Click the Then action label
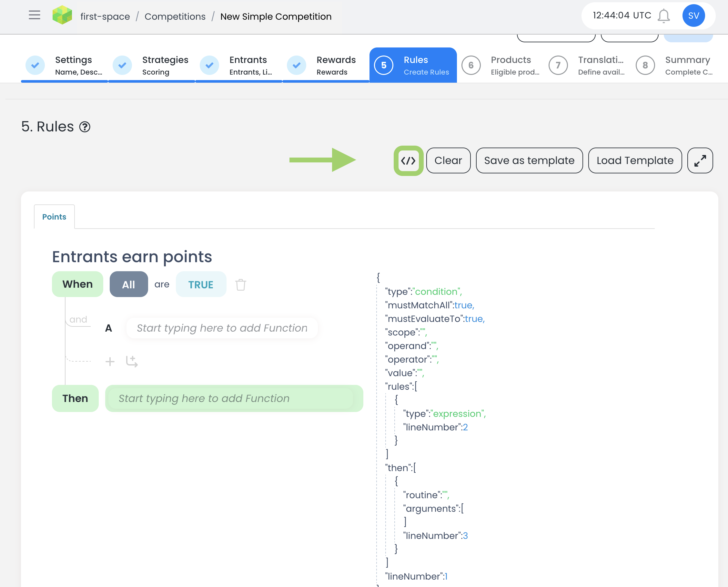The height and width of the screenshot is (587, 728). click(76, 398)
